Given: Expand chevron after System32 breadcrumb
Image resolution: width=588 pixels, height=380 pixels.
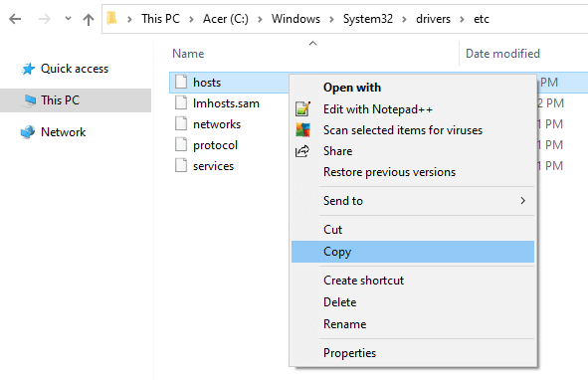Looking at the screenshot, I should 404,19.
